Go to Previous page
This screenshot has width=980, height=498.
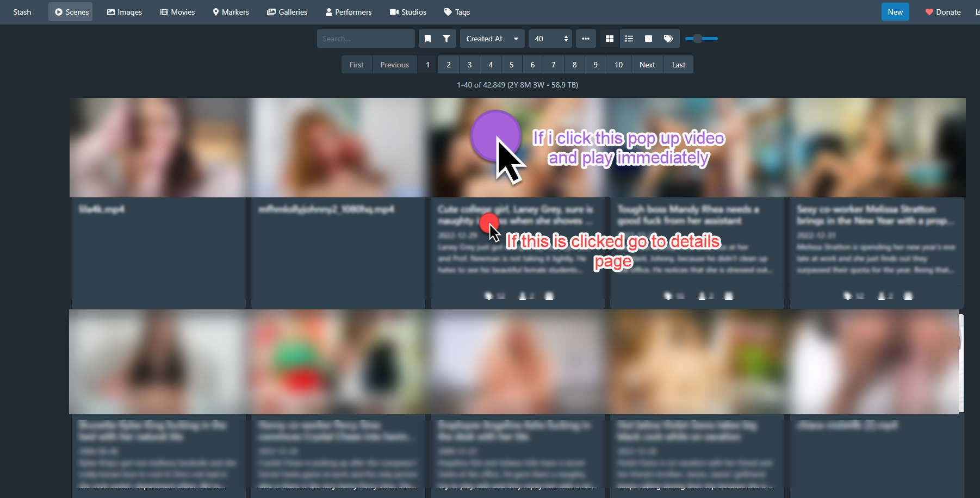click(x=394, y=65)
